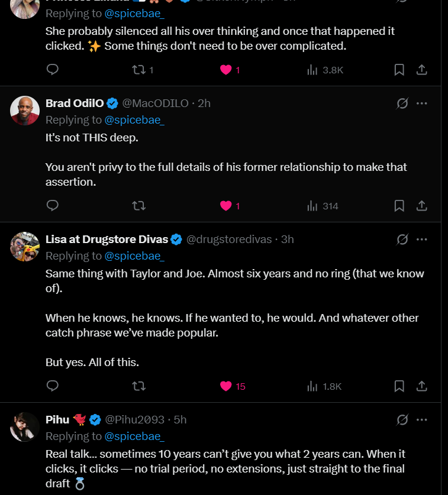Expand more options on Pihu's tweet

421,420
